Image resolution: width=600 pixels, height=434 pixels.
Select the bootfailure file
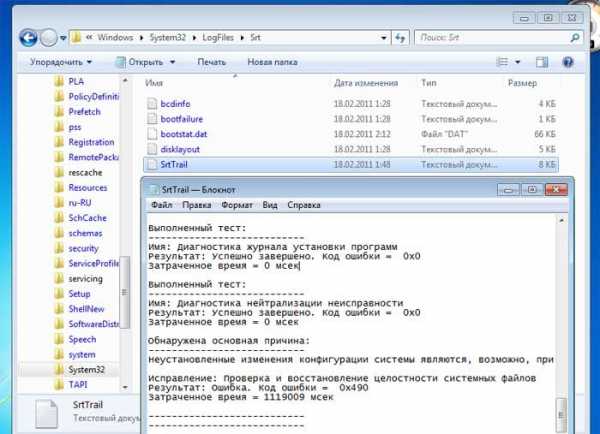(182, 119)
